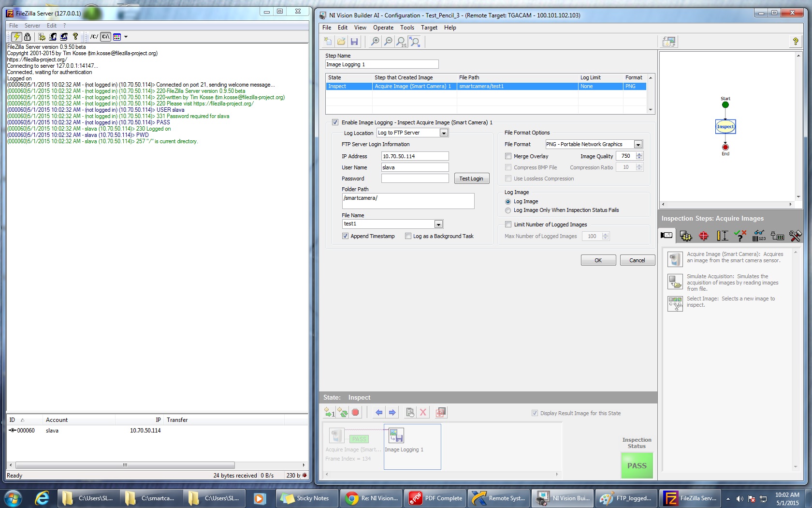Click the Test Login button

coord(471,179)
